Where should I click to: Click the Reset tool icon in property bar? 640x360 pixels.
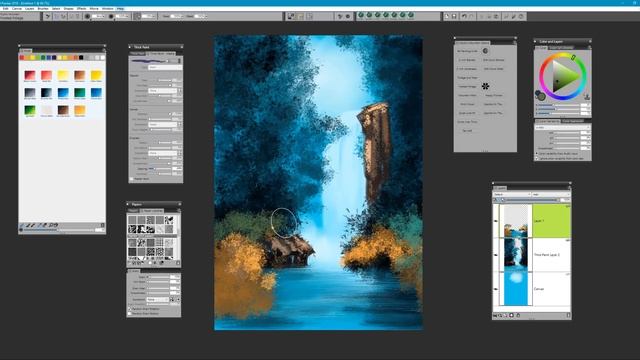point(47,16)
